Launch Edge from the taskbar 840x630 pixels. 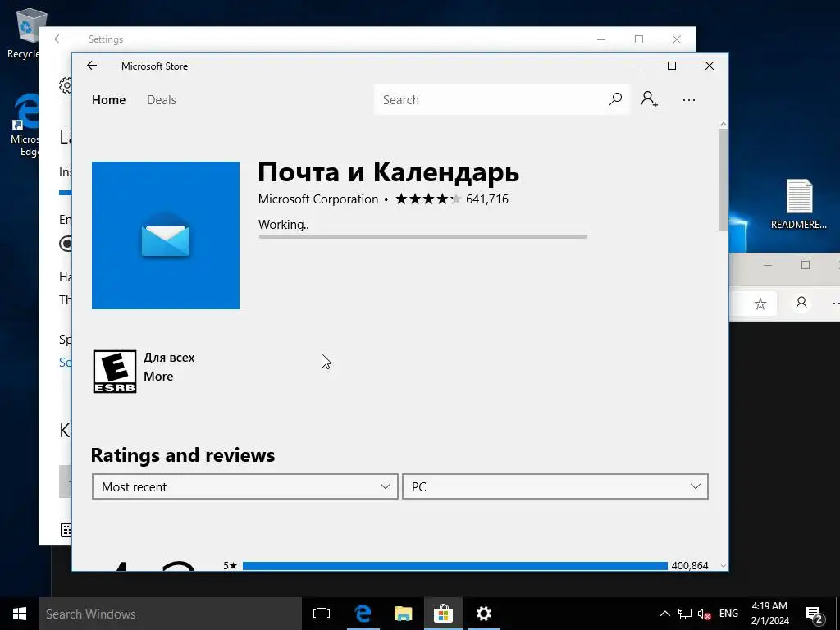click(363, 614)
